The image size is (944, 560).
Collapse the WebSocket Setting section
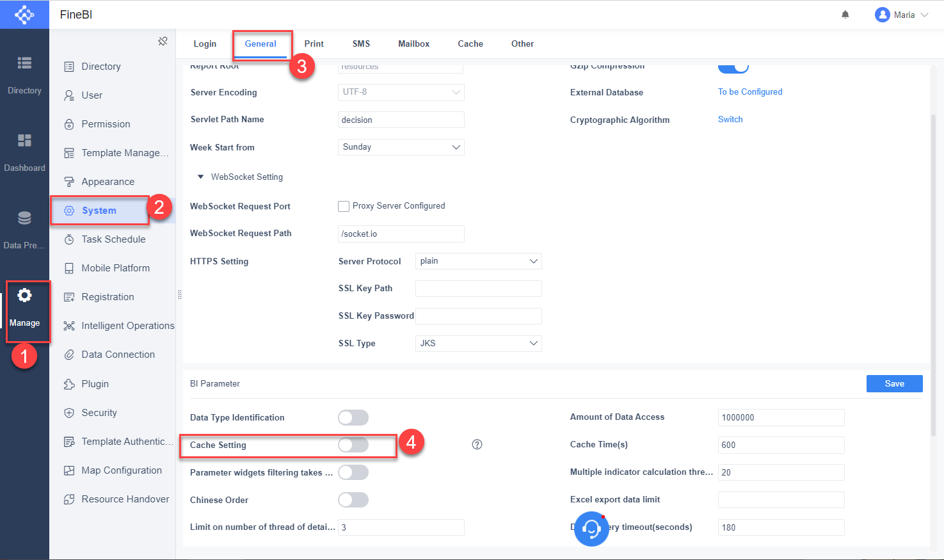point(200,177)
